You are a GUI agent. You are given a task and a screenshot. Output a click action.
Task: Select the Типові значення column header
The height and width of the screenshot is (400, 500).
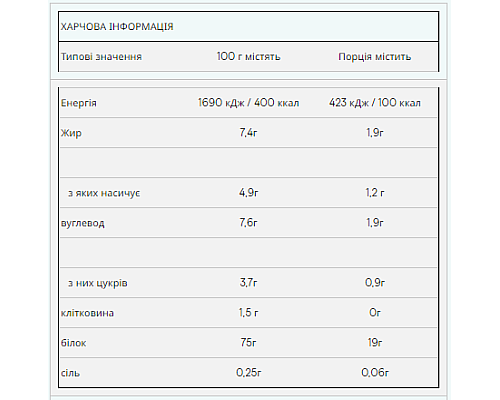101,57
